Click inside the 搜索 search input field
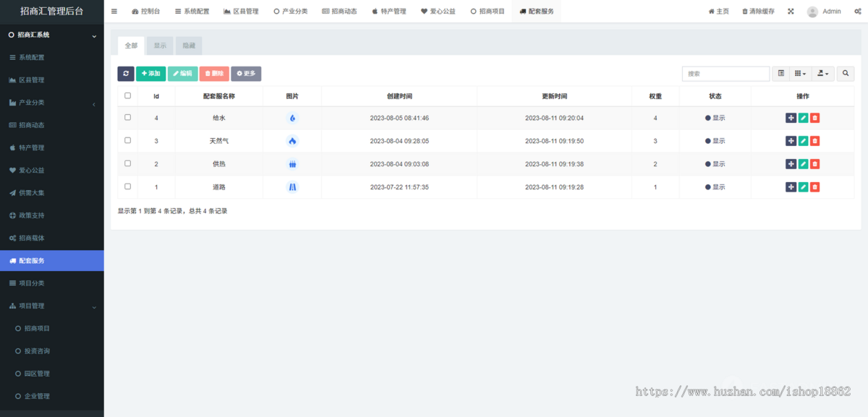 (x=726, y=73)
